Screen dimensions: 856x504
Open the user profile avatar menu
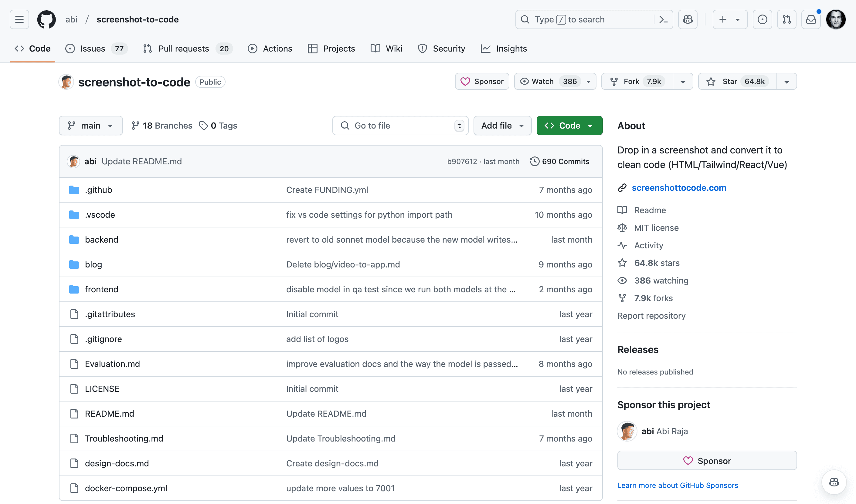[836, 19]
